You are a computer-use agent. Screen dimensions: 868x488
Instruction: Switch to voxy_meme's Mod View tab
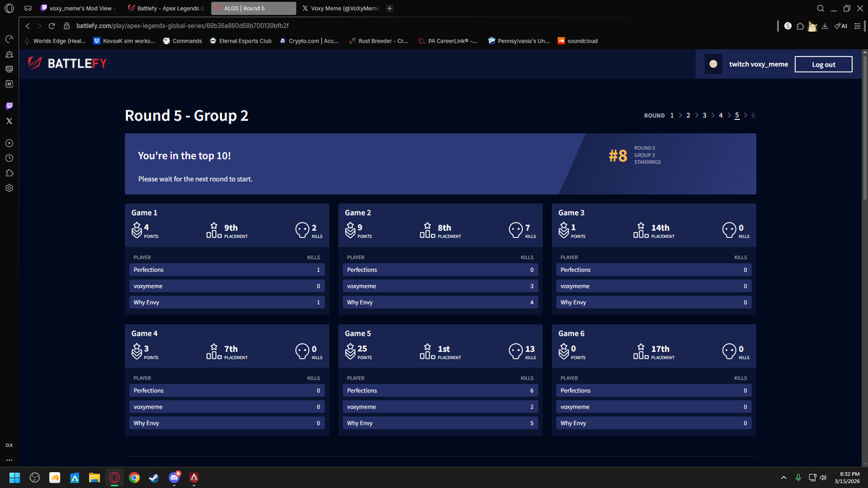tap(77, 8)
